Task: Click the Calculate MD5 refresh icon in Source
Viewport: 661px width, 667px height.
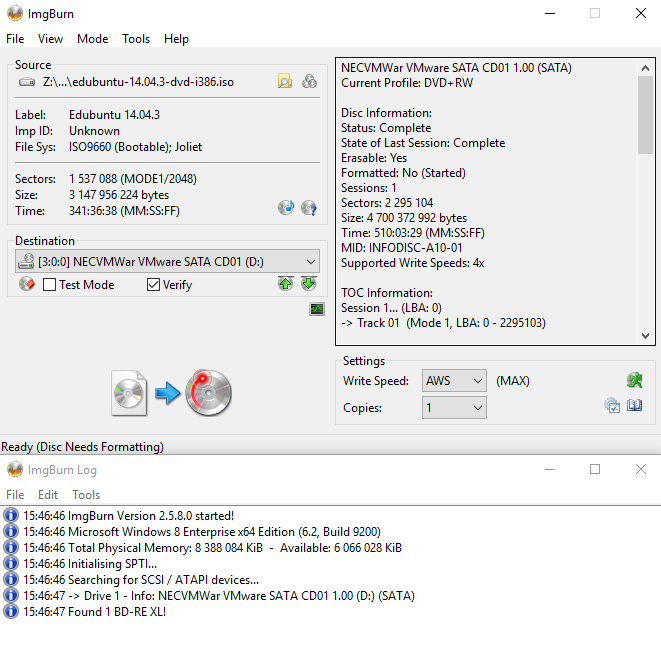Action: pyautogui.click(x=286, y=208)
